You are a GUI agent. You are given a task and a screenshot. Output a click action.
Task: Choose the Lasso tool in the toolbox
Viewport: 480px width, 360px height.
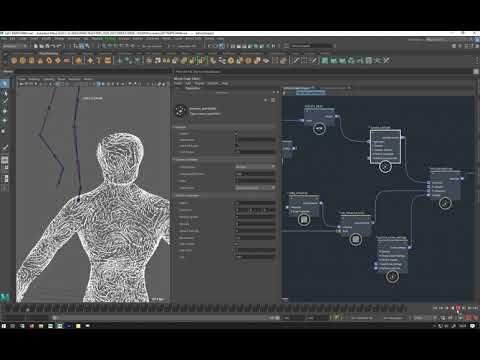[x=5, y=93]
